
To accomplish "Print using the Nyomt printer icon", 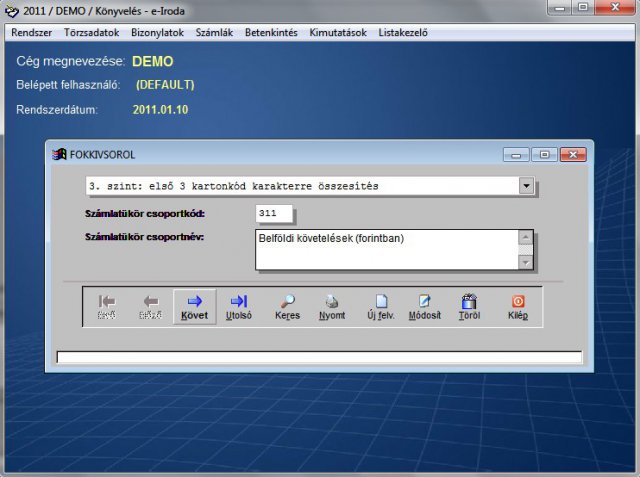I will [332, 306].
